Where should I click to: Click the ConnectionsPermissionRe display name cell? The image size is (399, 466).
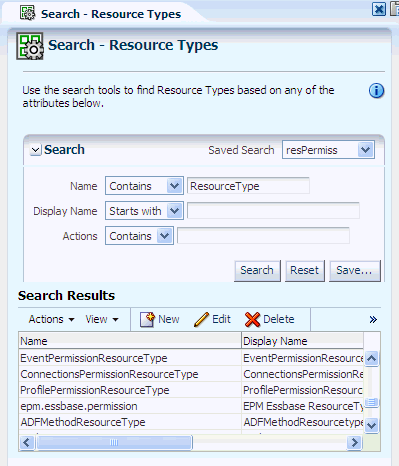(303, 374)
